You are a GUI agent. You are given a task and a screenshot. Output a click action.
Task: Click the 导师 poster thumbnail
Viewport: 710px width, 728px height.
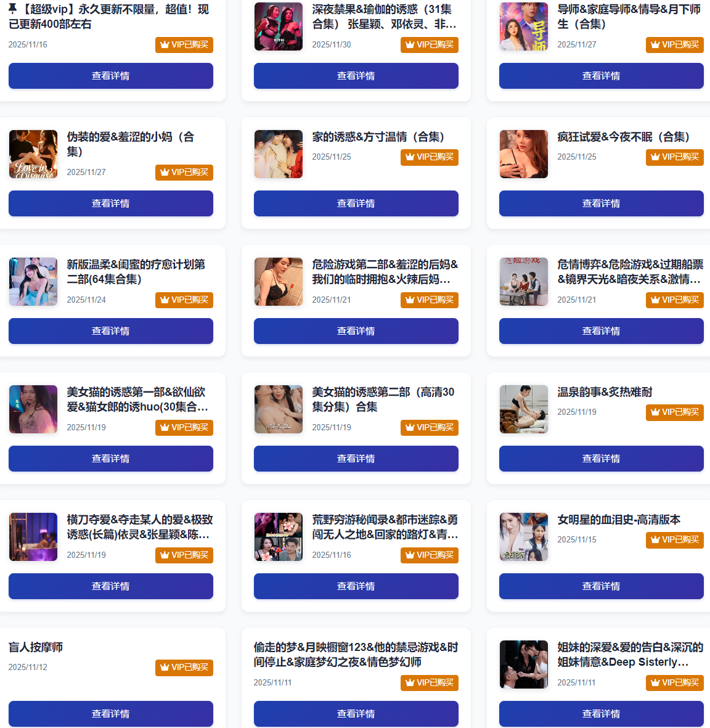click(x=524, y=27)
